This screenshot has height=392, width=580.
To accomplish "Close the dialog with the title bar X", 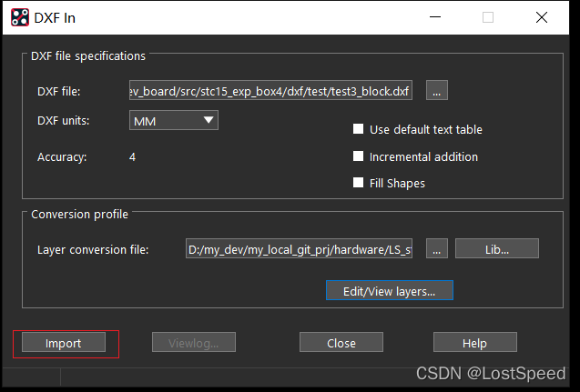I will 542,17.
